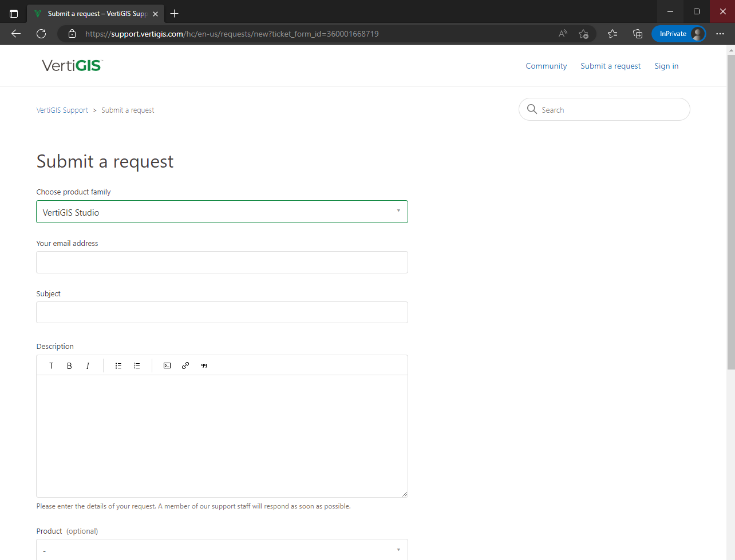Image resolution: width=735 pixels, height=560 pixels.
Task: Click the search magnifier icon
Action: [532, 109]
